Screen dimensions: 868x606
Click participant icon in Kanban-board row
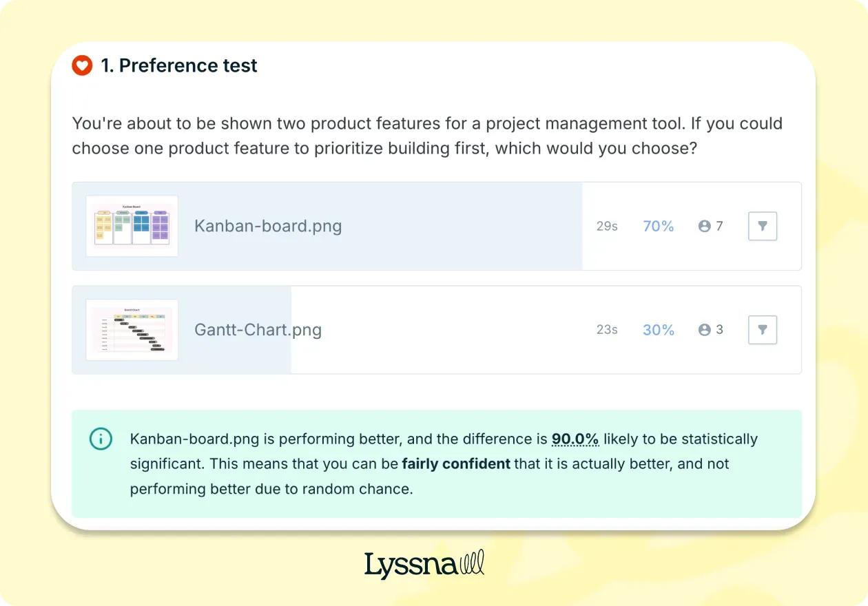coord(704,226)
